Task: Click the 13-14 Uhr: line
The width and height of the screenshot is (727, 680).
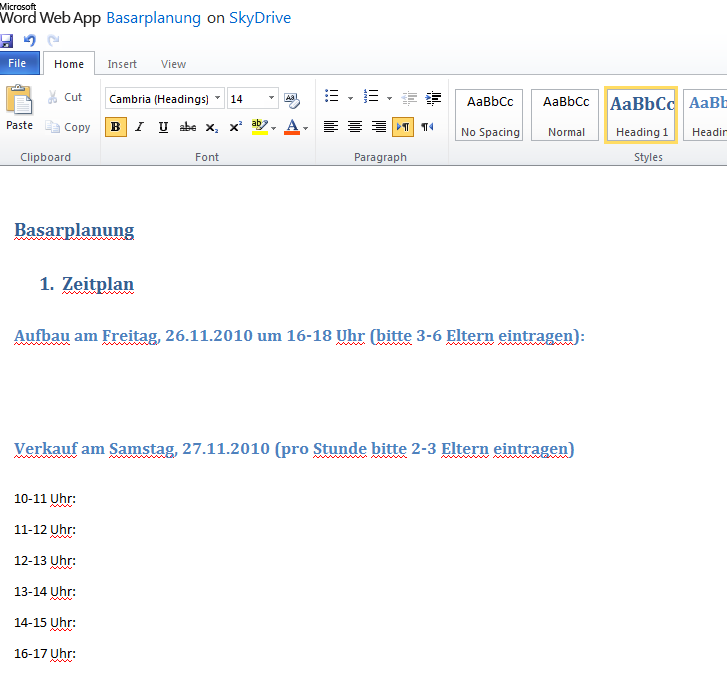Action: point(45,592)
